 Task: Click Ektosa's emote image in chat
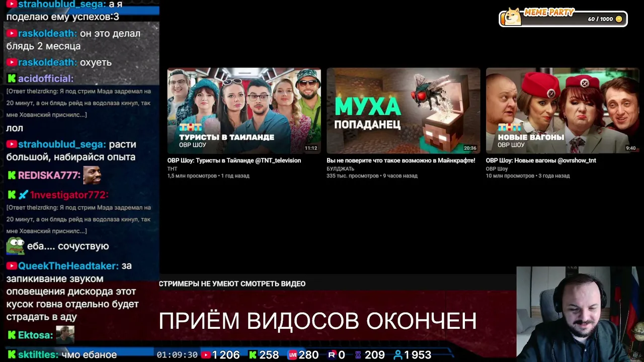coord(65,334)
